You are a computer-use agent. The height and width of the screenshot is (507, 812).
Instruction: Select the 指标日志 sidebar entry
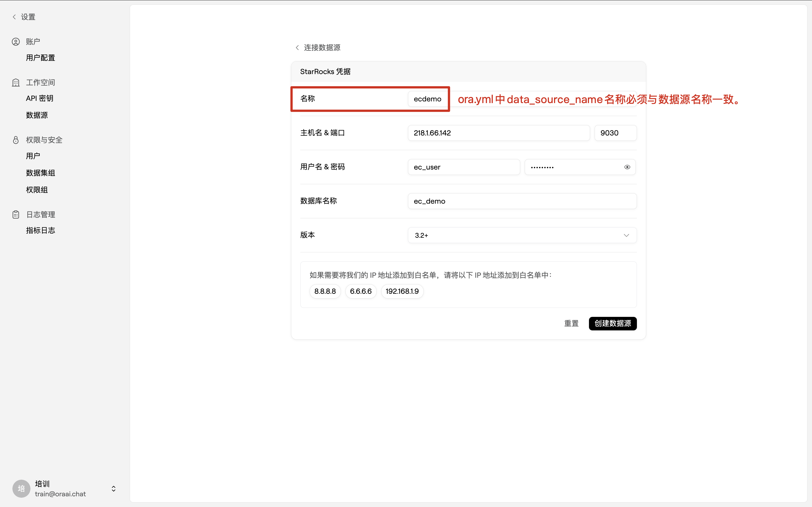coord(40,230)
